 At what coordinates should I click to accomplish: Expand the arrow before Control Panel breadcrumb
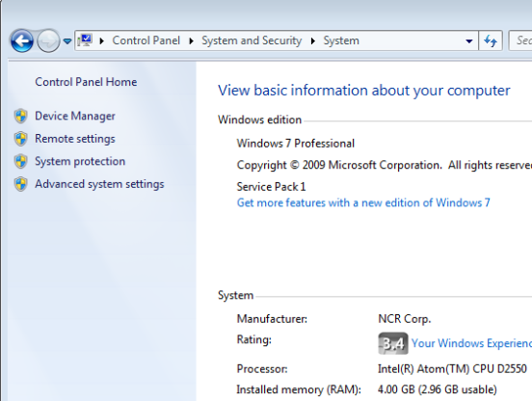coord(102,40)
